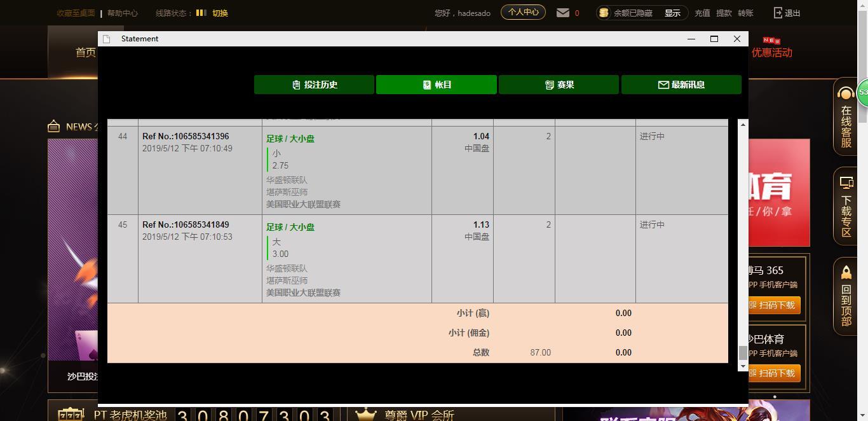Open the 投注历史 betting history tab

(x=314, y=85)
